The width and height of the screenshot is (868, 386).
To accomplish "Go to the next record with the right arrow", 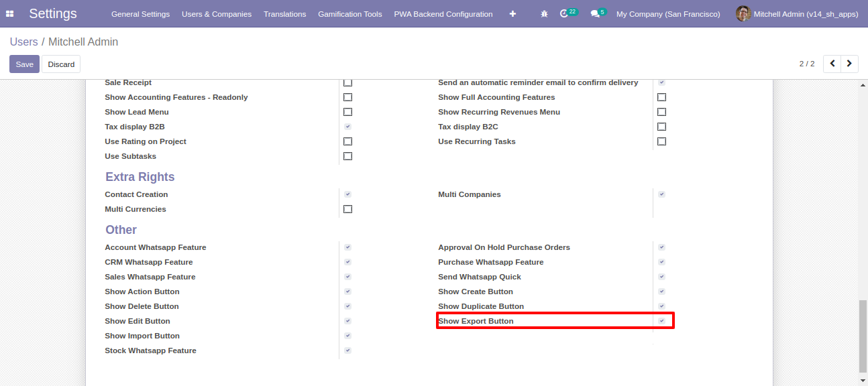I will 850,64.
